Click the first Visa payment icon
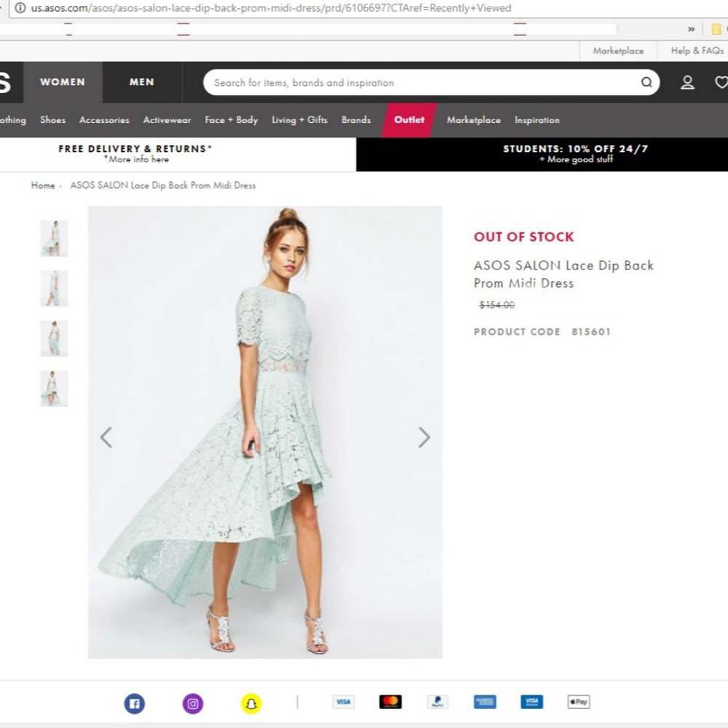This screenshot has height=728, width=728. 343,702
